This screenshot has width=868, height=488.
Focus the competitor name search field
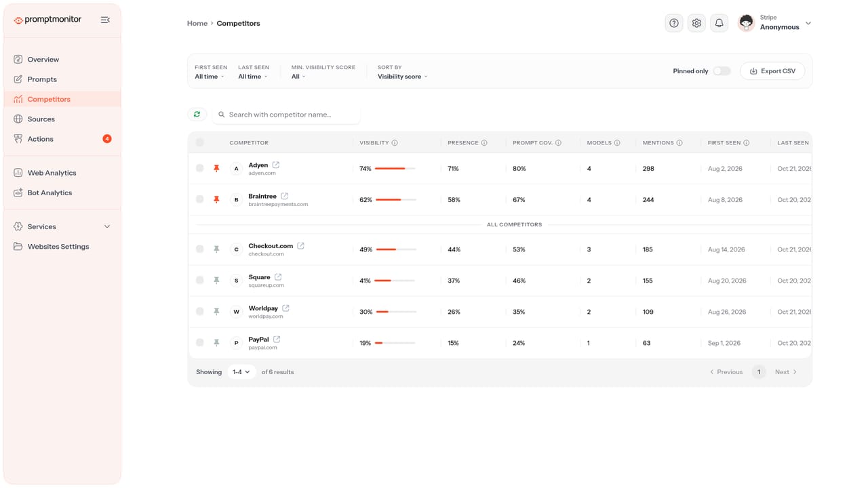coord(287,115)
